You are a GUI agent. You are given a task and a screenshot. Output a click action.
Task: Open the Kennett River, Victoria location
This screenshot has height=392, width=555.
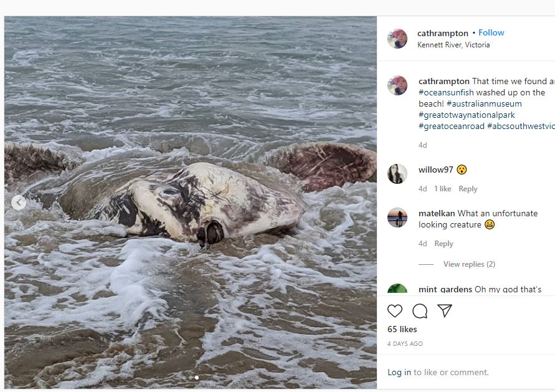tap(453, 45)
